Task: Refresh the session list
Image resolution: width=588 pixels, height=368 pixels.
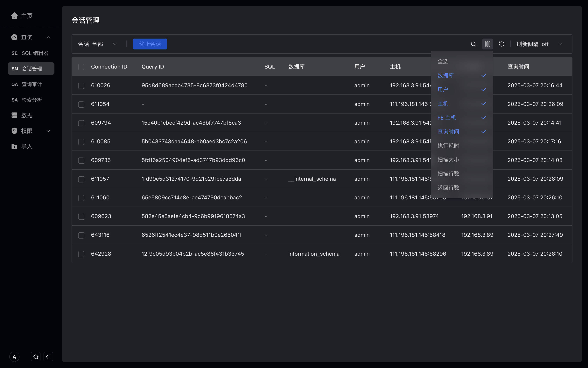Action: [x=502, y=44]
